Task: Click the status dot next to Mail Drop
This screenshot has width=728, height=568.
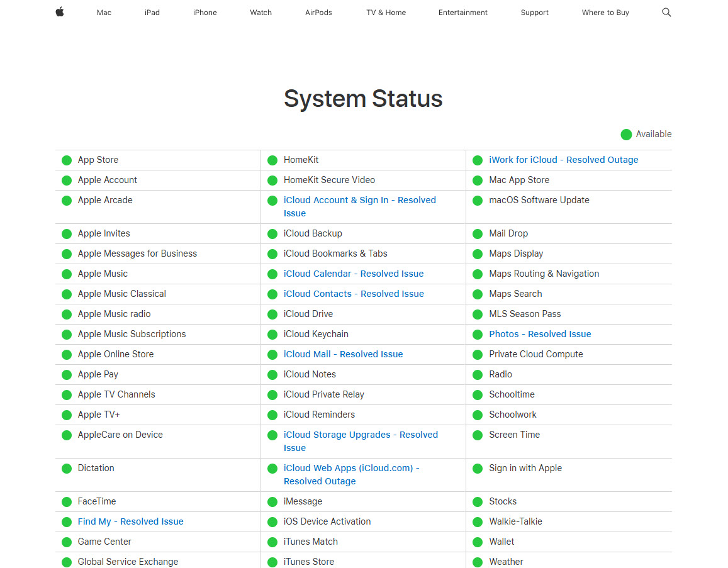Action: (x=478, y=234)
